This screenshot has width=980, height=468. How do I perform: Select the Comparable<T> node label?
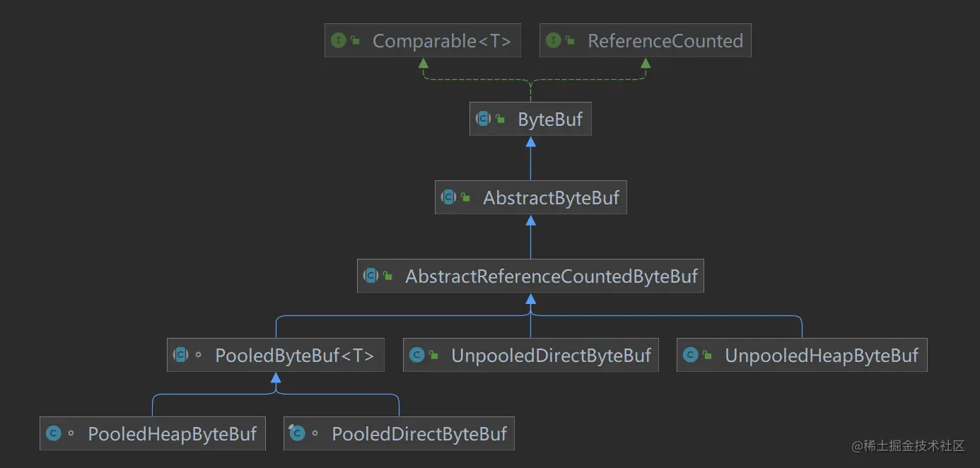click(x=441, y=41)
